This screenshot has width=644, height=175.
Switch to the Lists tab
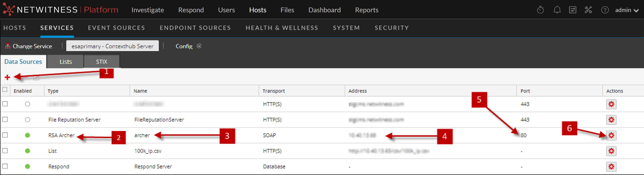[x=65, y=62]
